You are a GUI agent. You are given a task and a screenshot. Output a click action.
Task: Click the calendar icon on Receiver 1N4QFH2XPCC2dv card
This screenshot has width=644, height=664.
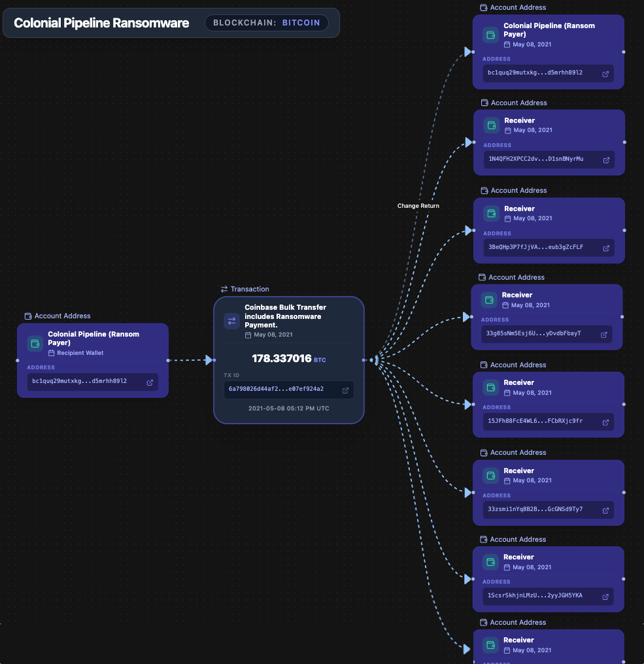coord(509,130)
